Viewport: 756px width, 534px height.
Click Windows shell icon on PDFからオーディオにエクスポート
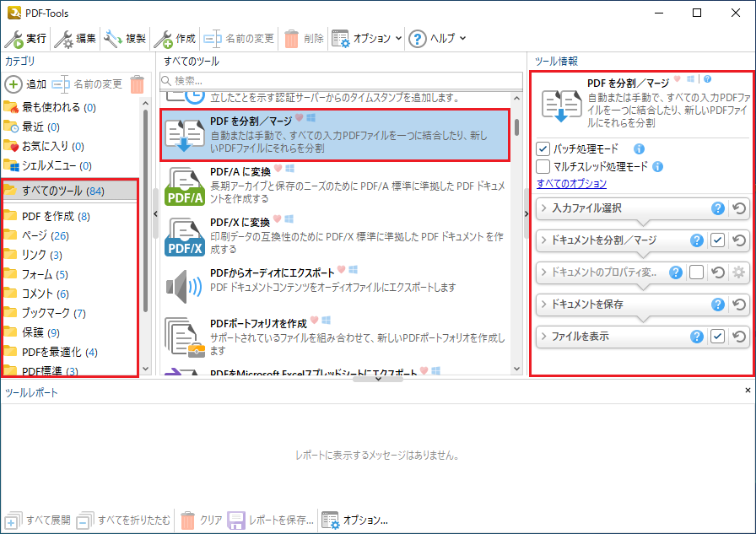[353, 270]
